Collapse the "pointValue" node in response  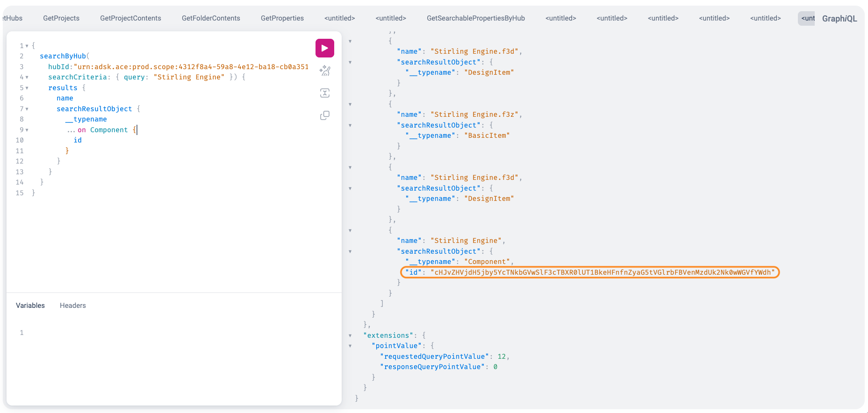pyautogui.click(x=350, y=346)
